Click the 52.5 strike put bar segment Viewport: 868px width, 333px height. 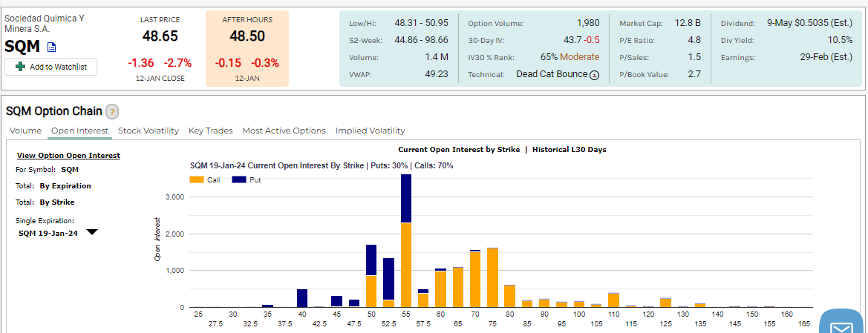388,280
